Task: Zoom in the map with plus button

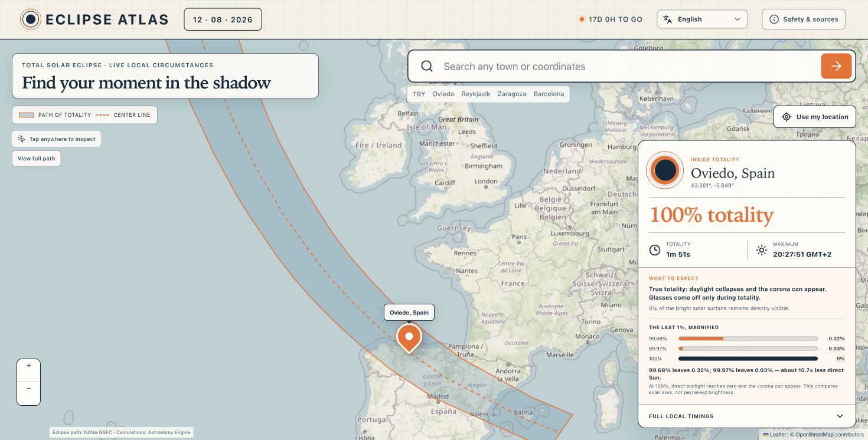Action: click(x=29, y=366)
